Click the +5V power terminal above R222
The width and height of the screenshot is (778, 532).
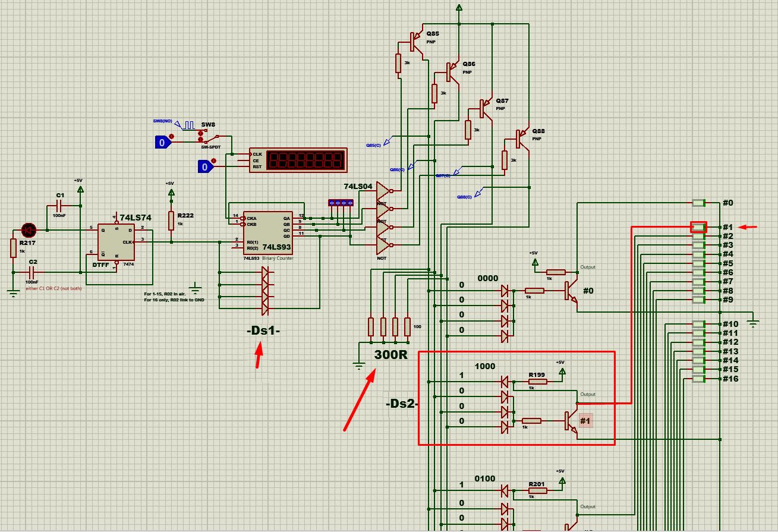click(171, 191)
